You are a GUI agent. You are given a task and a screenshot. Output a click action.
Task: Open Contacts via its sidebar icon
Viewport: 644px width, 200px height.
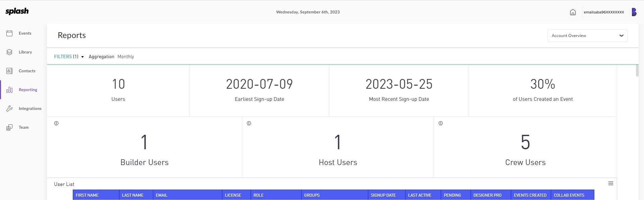coord(9,71)
